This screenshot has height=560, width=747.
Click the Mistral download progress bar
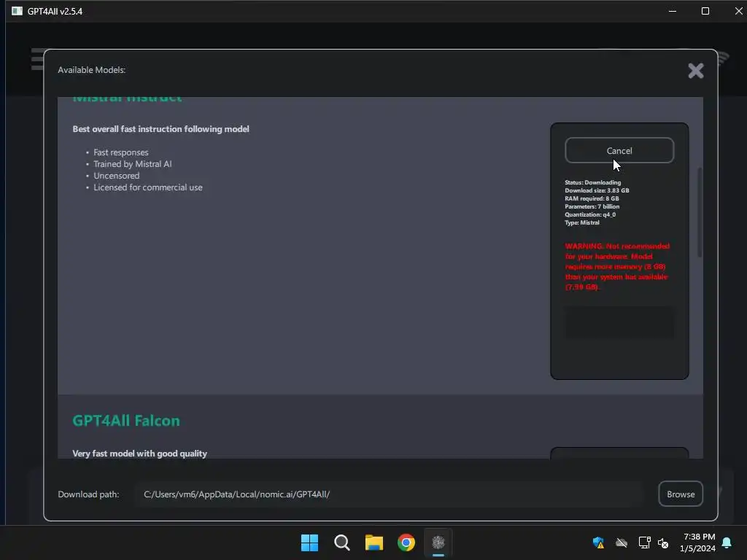tap(619, 323)
